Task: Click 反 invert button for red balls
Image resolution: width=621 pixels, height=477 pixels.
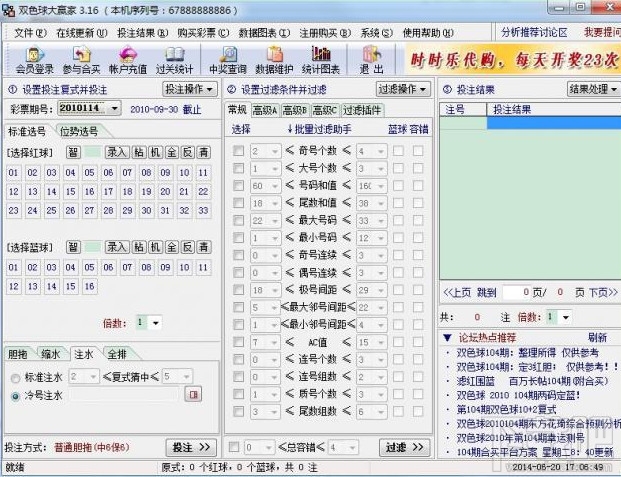Action: point(188,153)
